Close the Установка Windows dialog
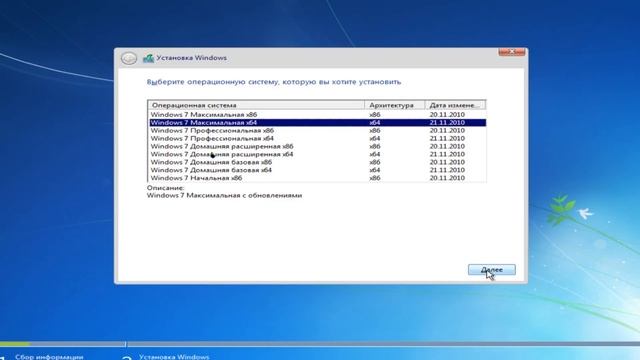 [x=511, y=52]
